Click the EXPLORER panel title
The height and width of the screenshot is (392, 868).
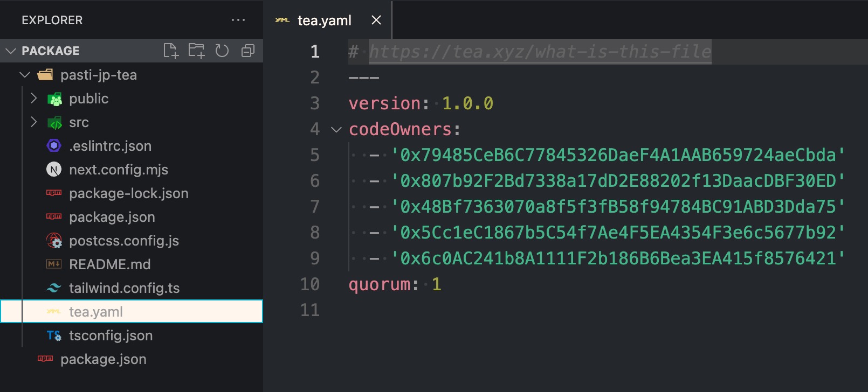pyautogui.click(x=52, y=20)
